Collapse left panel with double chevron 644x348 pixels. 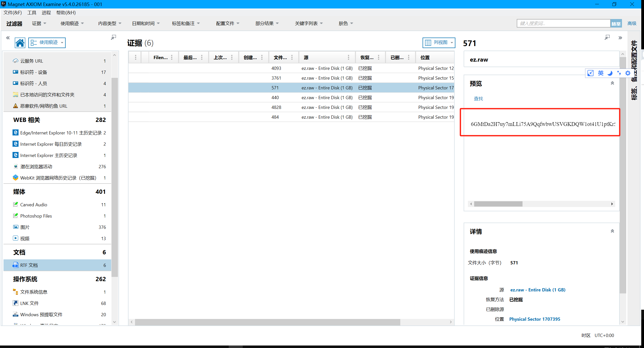coord(8,38)
